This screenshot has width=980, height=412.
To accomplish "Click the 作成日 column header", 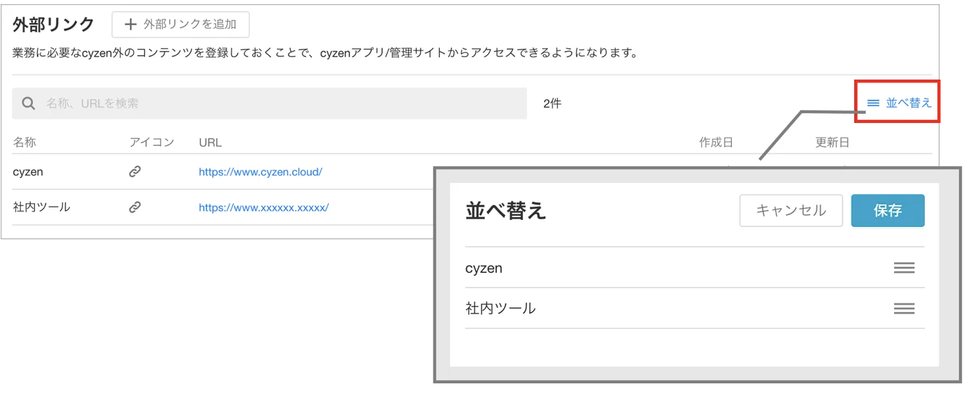I will (x=716, y=142).
